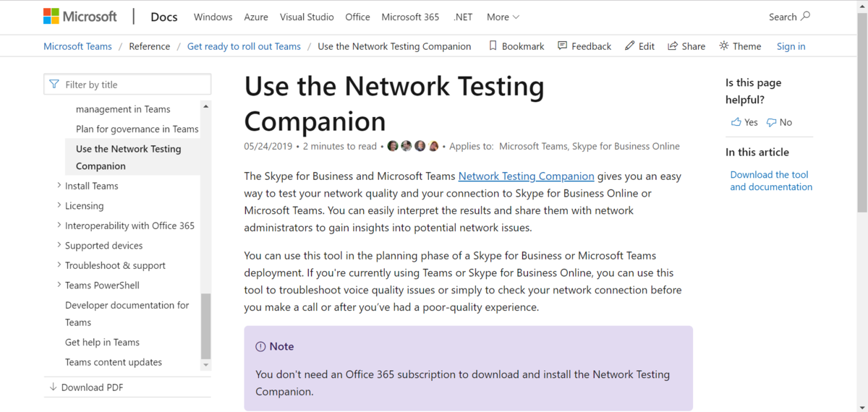This screenshot has height=412, width=868.
Task: Click the Edit pencil icon
Action: point(630,46)
